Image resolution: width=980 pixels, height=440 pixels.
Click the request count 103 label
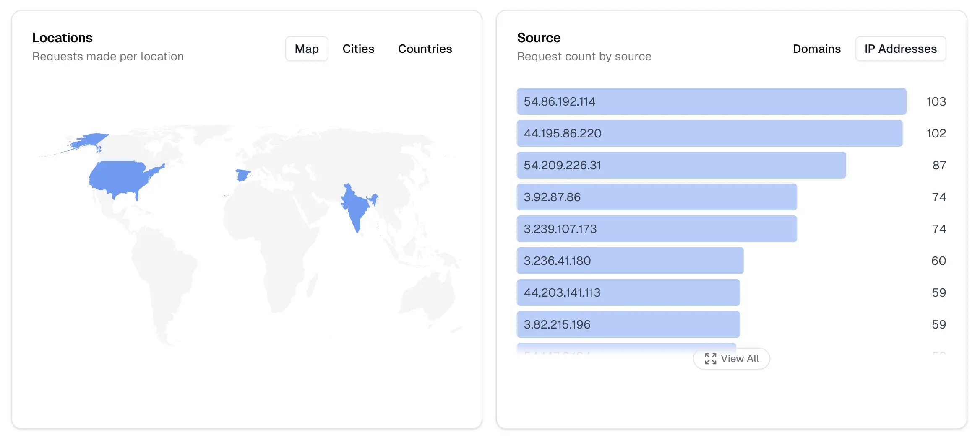pyautogui.click(x=935, y=101)
